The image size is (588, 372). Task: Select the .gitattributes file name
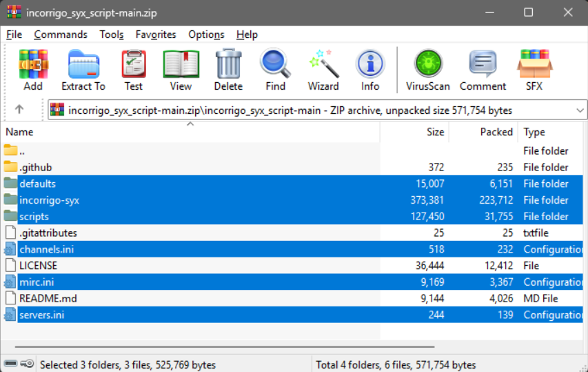pyautogui.click(x=48, y=233)
